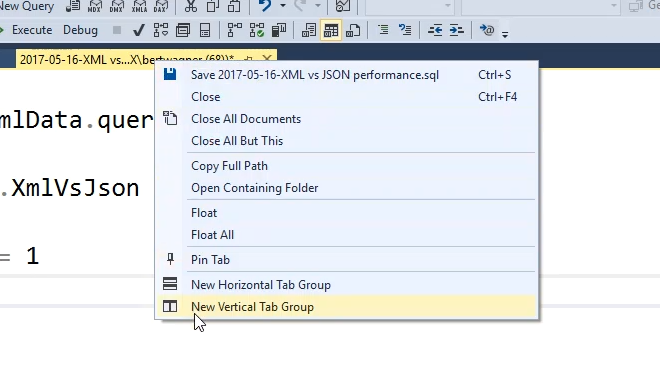The width and height of the screenshot is (660, 369).
Task: Click the MDX query icon
Action: [95, 6]
